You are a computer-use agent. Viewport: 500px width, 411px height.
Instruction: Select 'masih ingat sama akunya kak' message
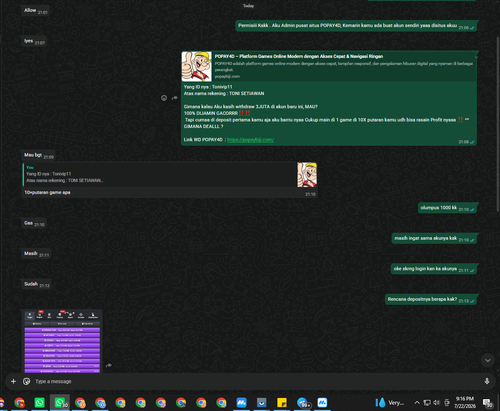tap(434, 238)
